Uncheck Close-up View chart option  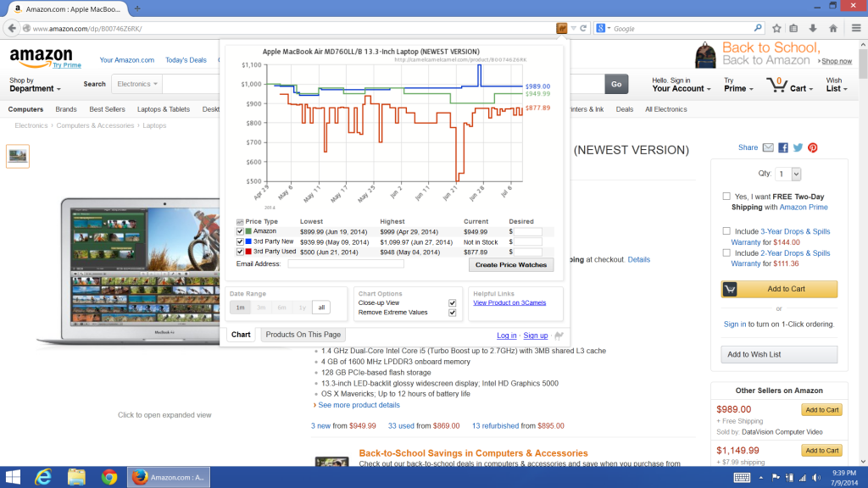453,302
